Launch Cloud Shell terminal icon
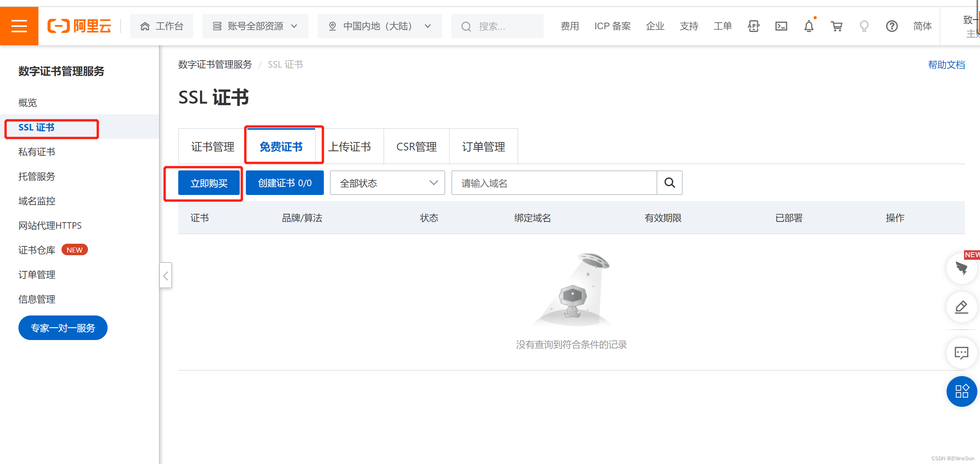980x464 pixels. (781, 26)
